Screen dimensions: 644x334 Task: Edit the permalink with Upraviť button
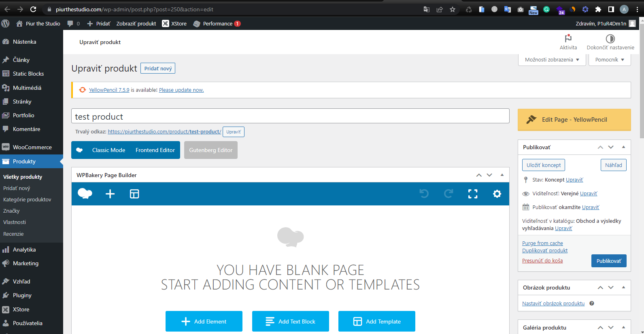(x=234, y=132)
